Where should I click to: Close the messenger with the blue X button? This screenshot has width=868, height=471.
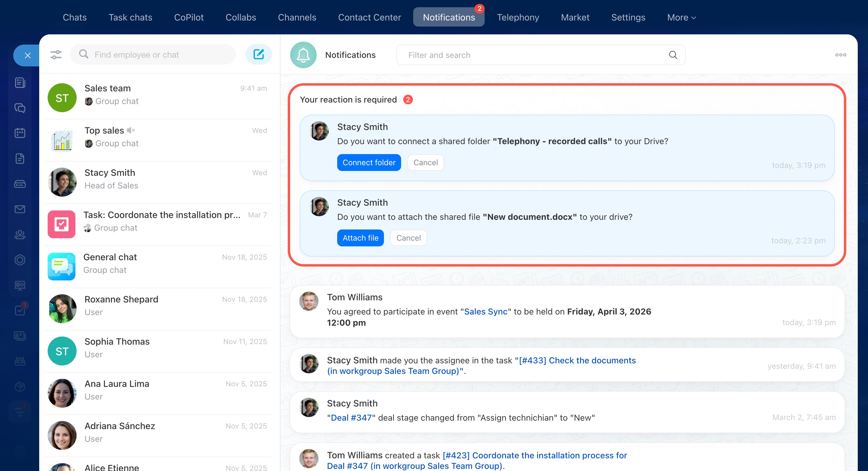point(28,55)
